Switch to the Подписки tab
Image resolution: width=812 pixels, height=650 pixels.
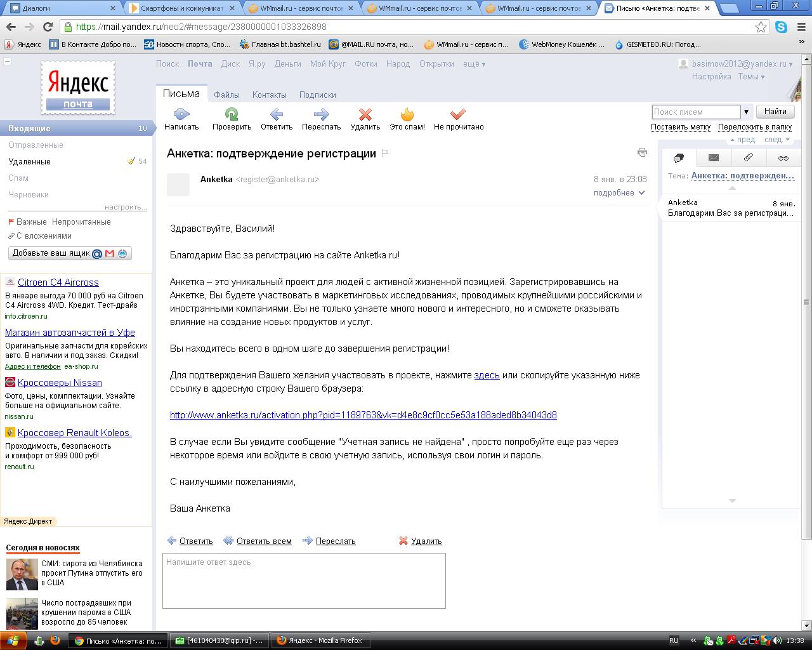pos(318,95)
